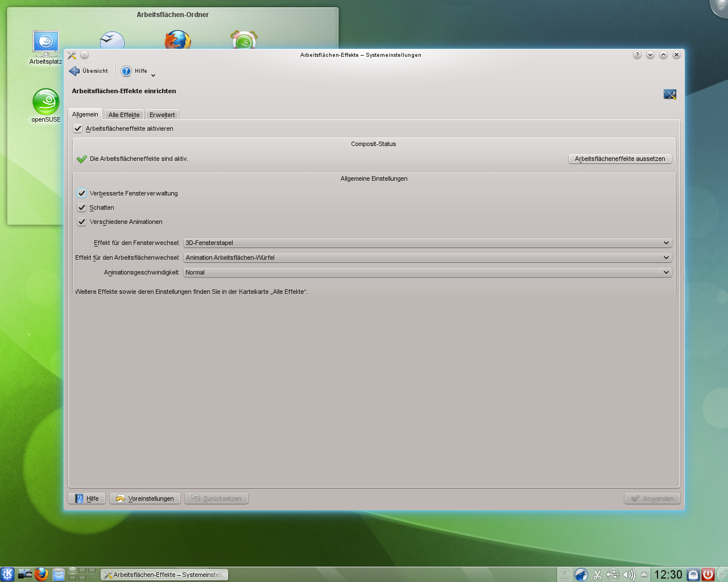This screenshot has width=728, height=582.
Task: Open the Animationsgeschwindigkeit dropdown
Action: (427, 272)
